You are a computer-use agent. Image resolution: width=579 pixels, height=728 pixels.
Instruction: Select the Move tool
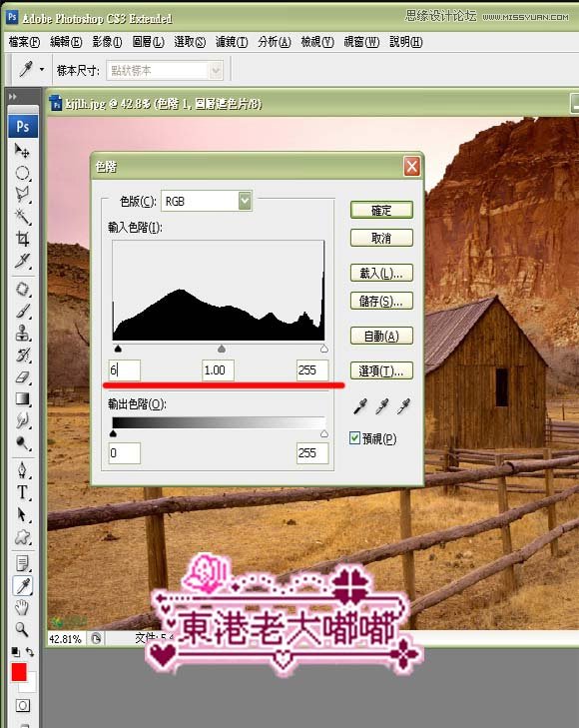[x=22, y=151]
